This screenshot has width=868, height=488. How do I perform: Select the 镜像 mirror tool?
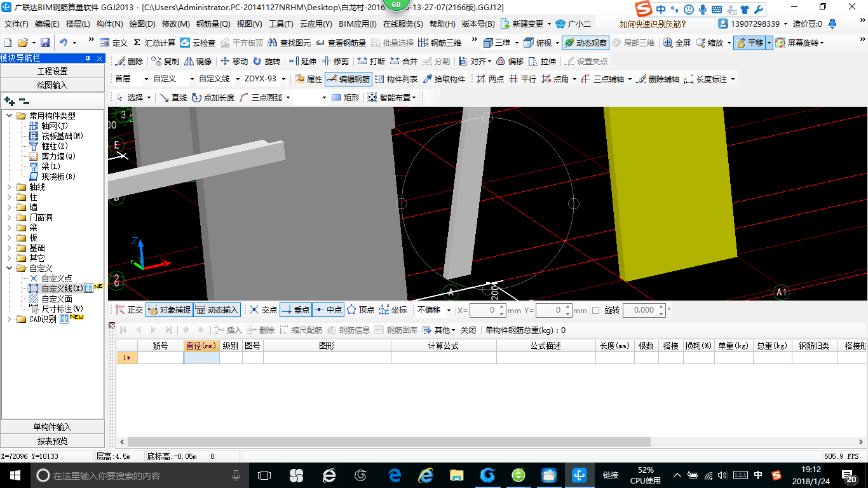tap(198, 61)
